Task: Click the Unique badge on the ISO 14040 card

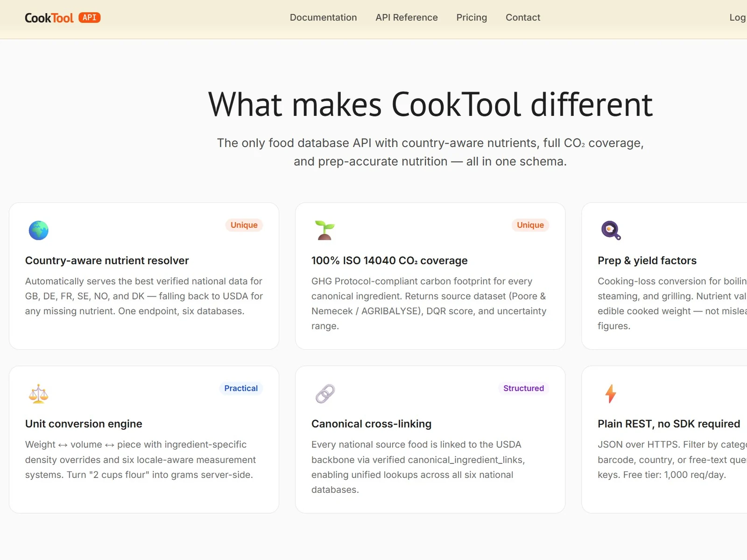Action: (530, 225)
